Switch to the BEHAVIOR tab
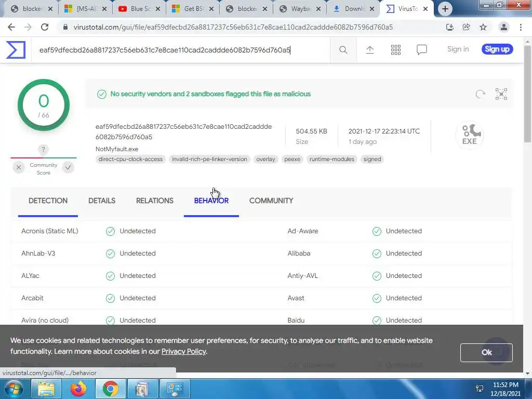 211,201
